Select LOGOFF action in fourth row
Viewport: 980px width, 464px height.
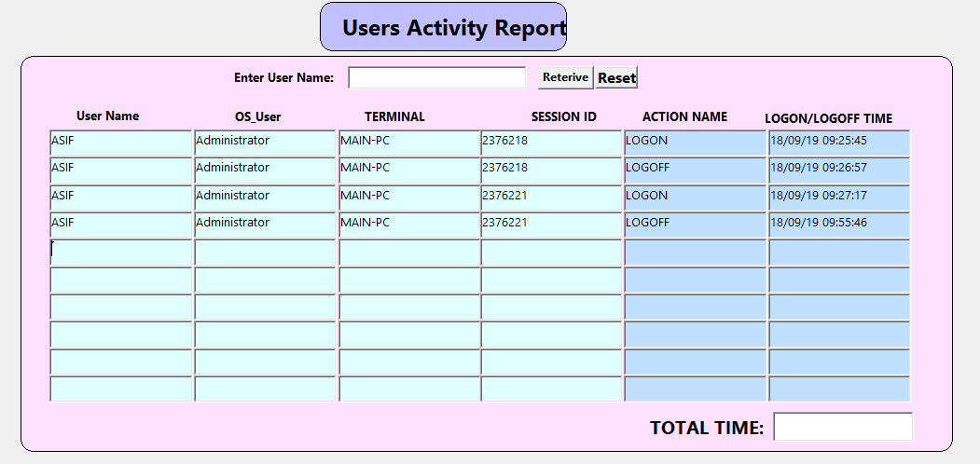pyautogui.click(x=695, y=224)
